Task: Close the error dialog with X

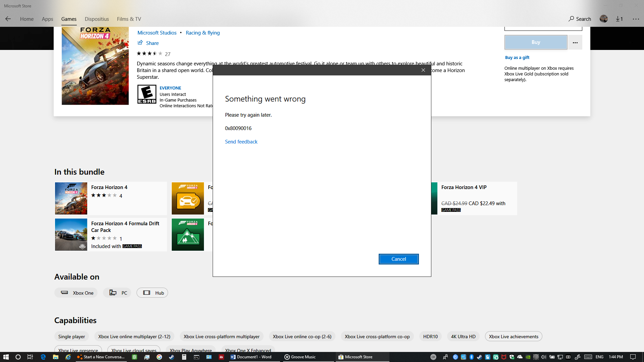Action: point(423,70)
